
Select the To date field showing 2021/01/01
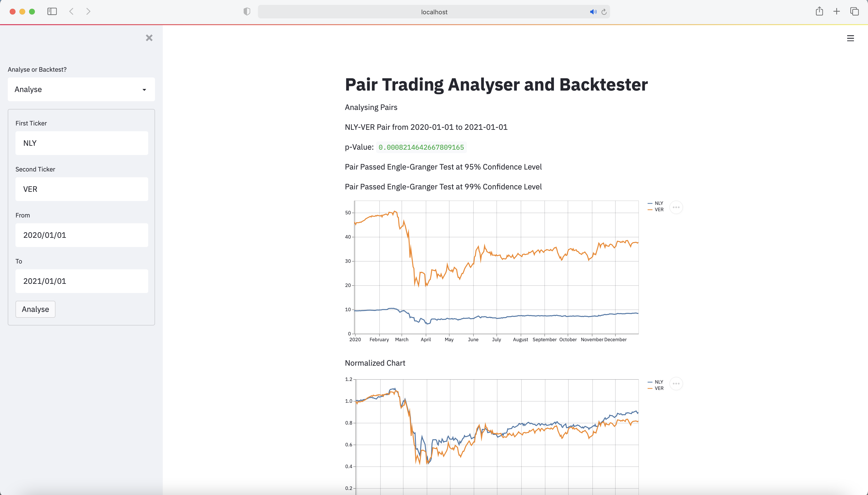click(x=82, y=281)
